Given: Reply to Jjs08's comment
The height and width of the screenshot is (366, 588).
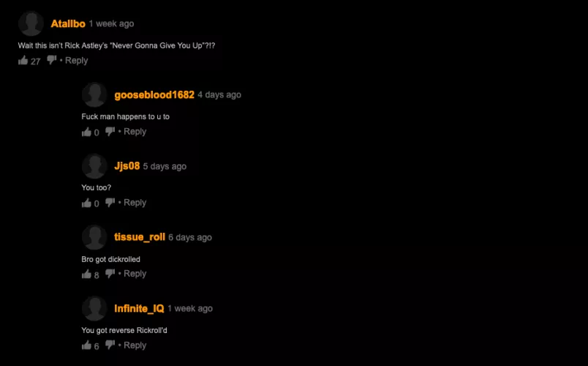Looking at the screenshot, I should pyautogui.click(x=135, y=203).
